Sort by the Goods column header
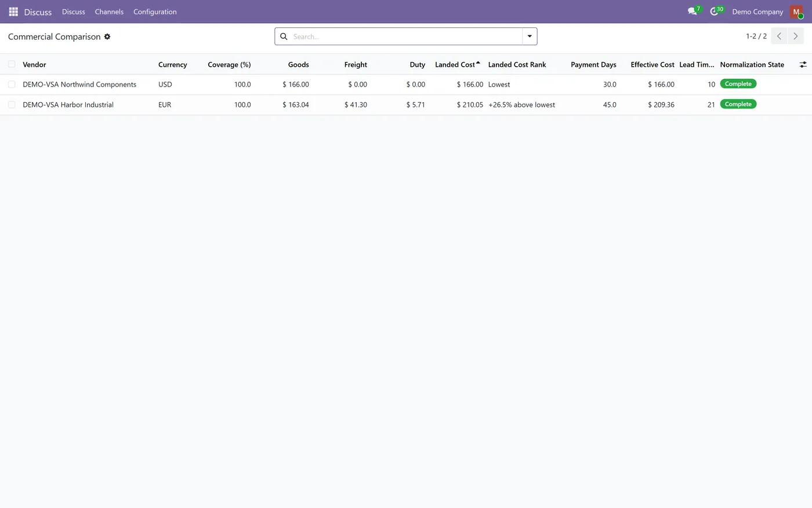The image size is (812, 508). tap(298, 64)
